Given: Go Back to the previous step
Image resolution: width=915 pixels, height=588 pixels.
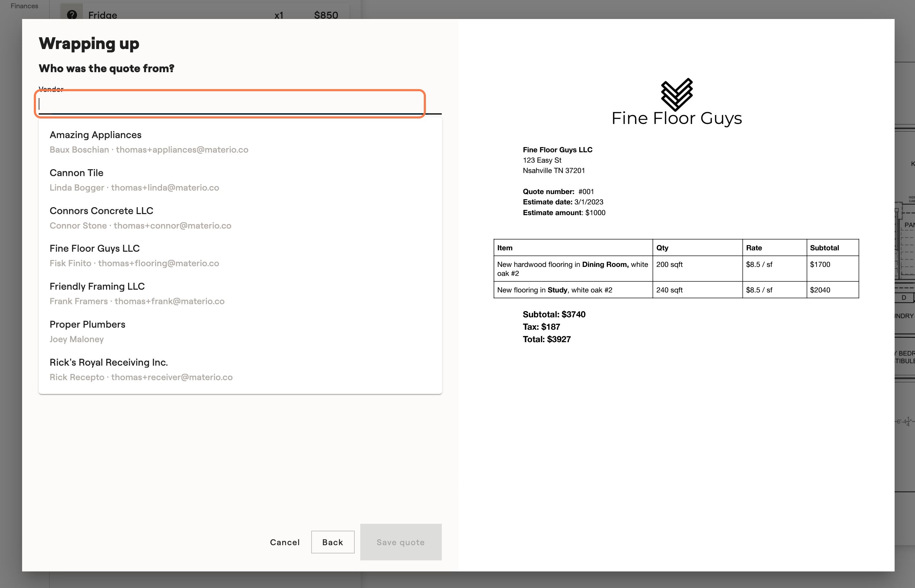Looking at the screenshot, I should tap(333, 542).
